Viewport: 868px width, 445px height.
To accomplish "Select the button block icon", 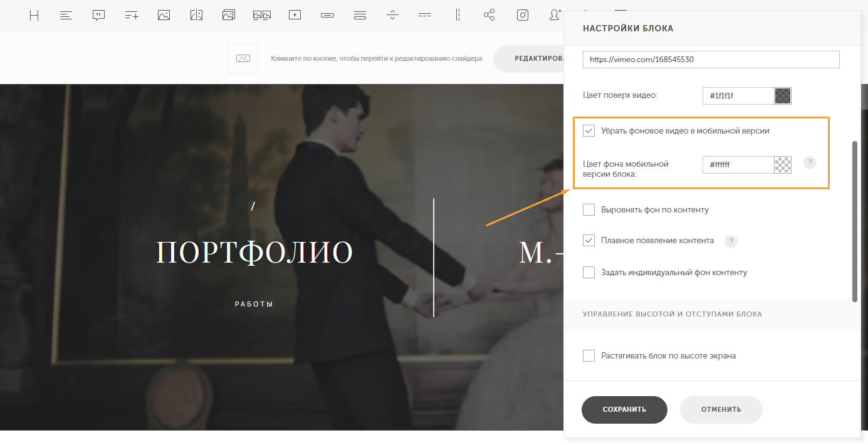I will 327,16.
